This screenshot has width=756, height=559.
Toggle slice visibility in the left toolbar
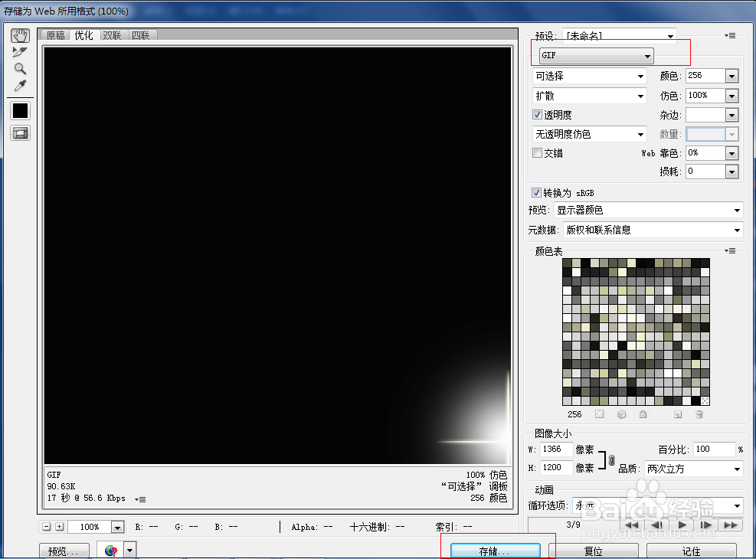pos(20,132)
